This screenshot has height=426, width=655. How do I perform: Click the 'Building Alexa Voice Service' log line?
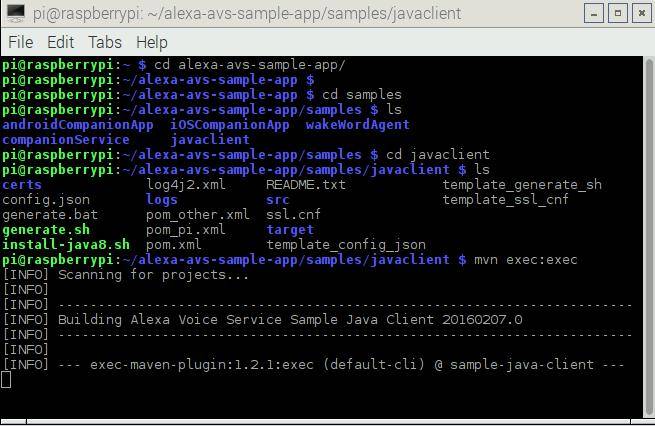[290, 320]
